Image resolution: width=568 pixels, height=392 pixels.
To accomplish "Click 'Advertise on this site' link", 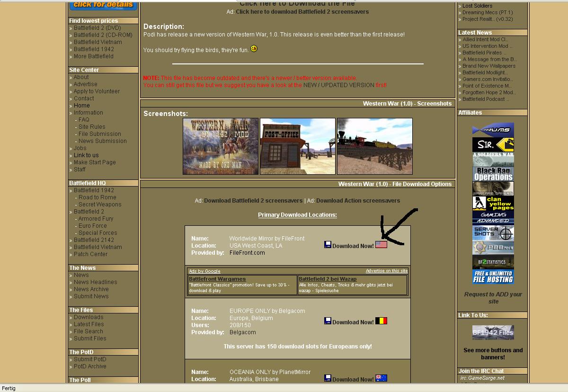I will (x=387, y=271).
